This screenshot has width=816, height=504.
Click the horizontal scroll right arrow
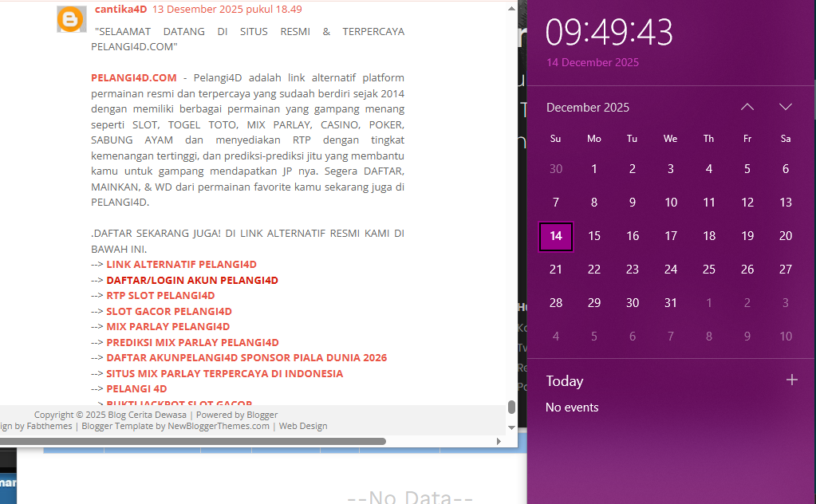[499, 442]
